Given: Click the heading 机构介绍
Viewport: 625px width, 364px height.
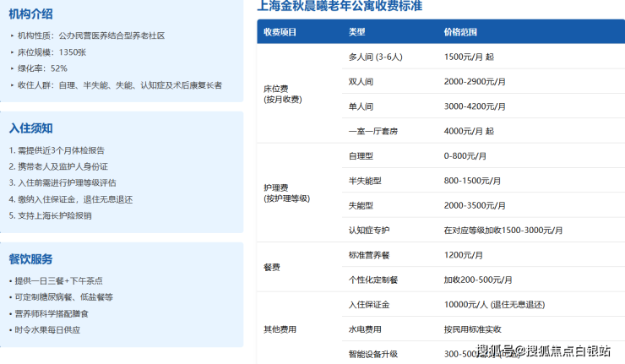Looking at the screenshot, I should 30,14.
